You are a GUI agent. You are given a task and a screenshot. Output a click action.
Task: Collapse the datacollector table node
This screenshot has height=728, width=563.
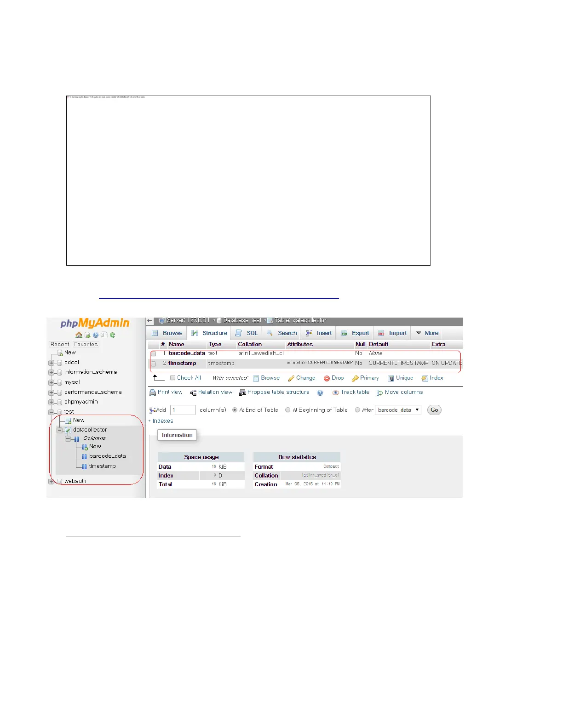click(59, 430)
